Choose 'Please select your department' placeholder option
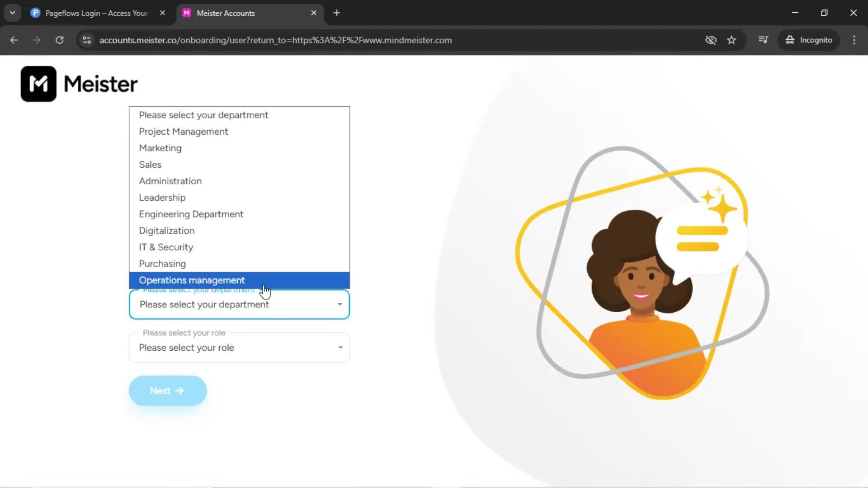 pos(239,115)
